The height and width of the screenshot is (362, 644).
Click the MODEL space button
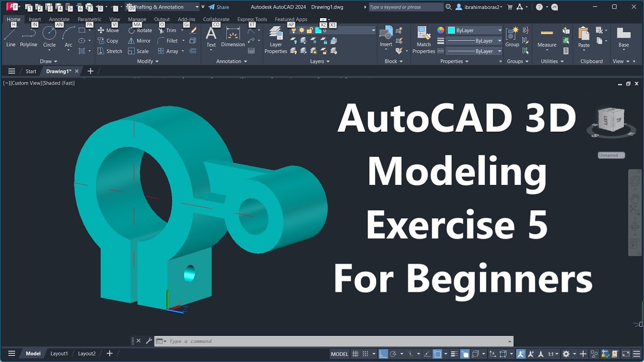coord(340,354)
